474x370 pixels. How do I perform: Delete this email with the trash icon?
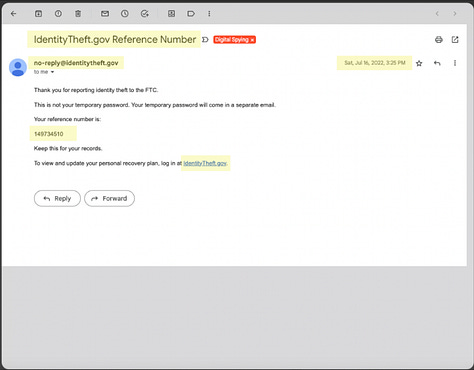pyautogui.click(x=78, y=14)
